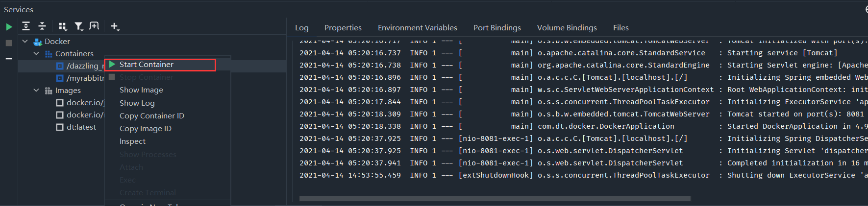Open the Group By options icon
Screen dimensions: 868x206
63,26
